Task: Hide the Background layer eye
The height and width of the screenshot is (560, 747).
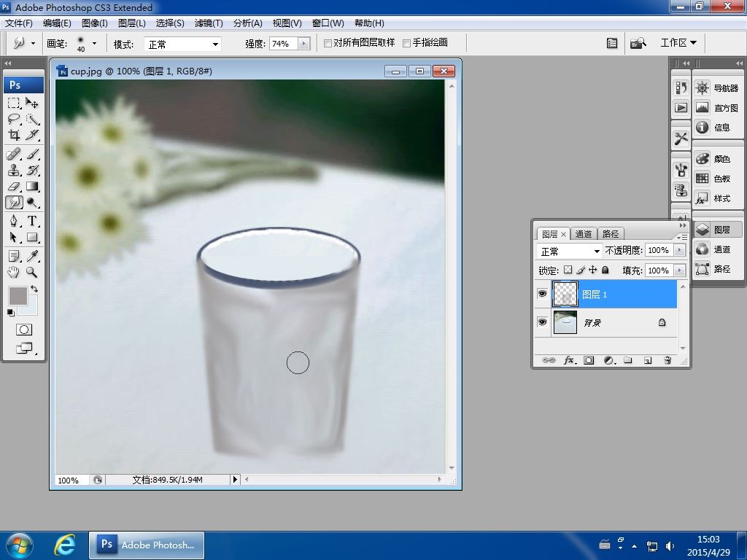Action: pos(542,322)
